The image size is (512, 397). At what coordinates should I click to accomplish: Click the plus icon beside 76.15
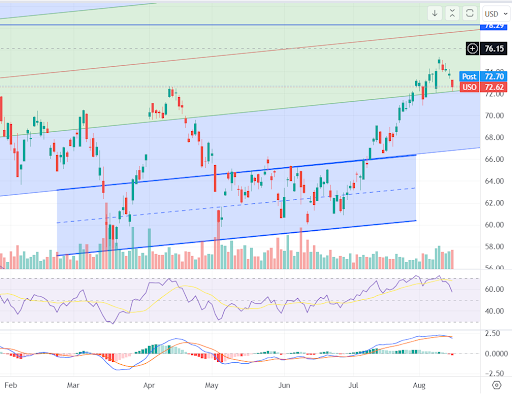click(472, 49)
